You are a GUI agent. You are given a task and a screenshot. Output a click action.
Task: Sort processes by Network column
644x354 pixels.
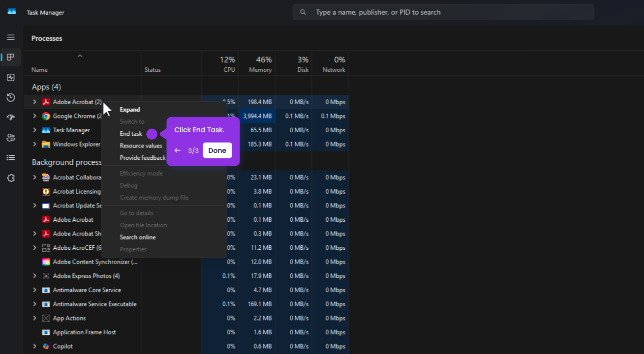(330, 64)
